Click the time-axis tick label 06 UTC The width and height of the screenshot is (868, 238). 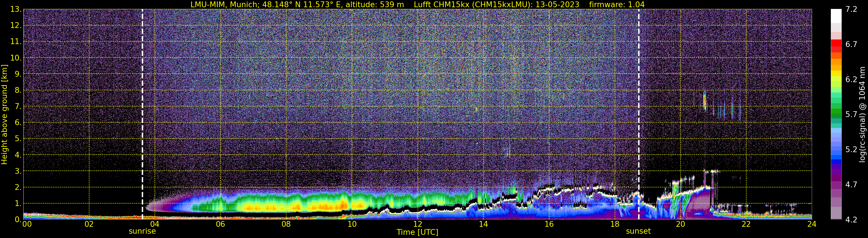[220, 224]
